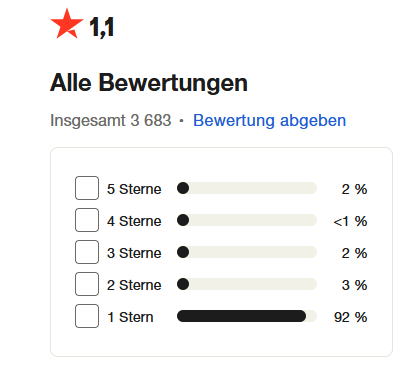Check the 5 Sterne filter checkbox
Screen dimensions: 413x365
tap(87, 188)
